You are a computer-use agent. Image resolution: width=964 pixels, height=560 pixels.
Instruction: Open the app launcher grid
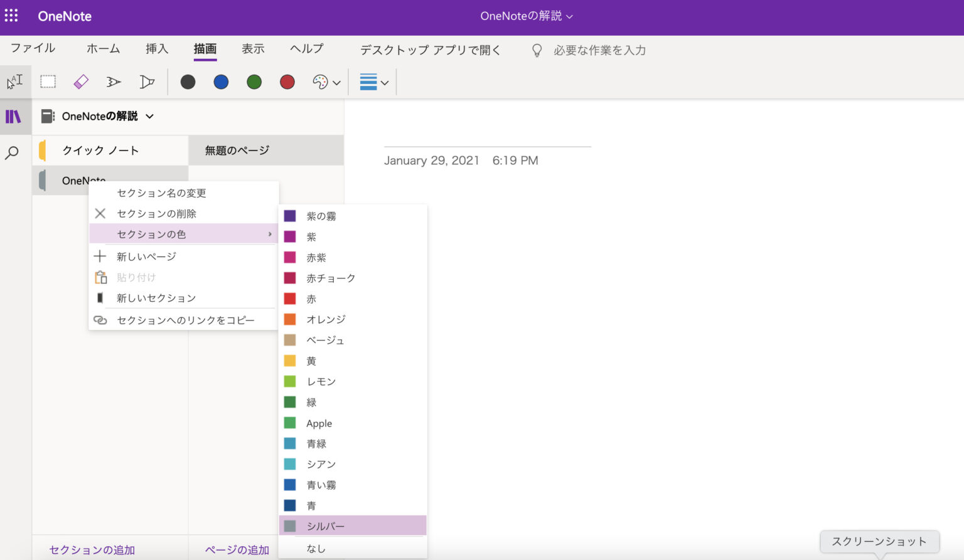click(x=11, y=16)
